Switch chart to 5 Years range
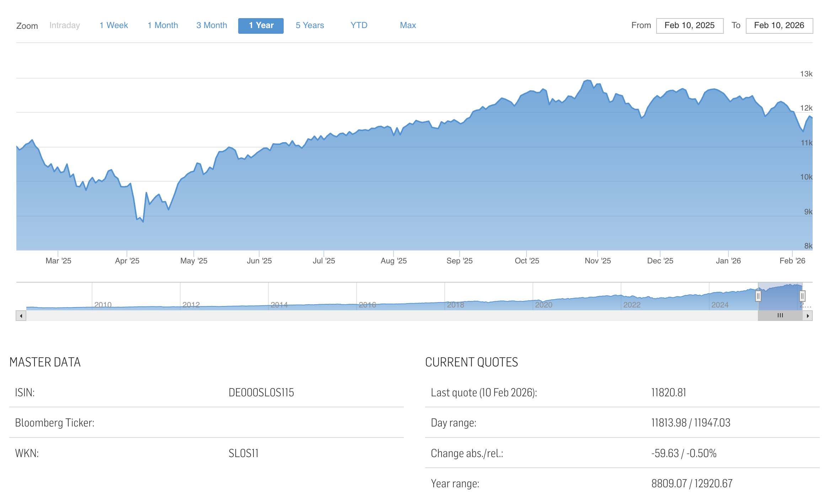The image size is (829, 504). [310, 26]
